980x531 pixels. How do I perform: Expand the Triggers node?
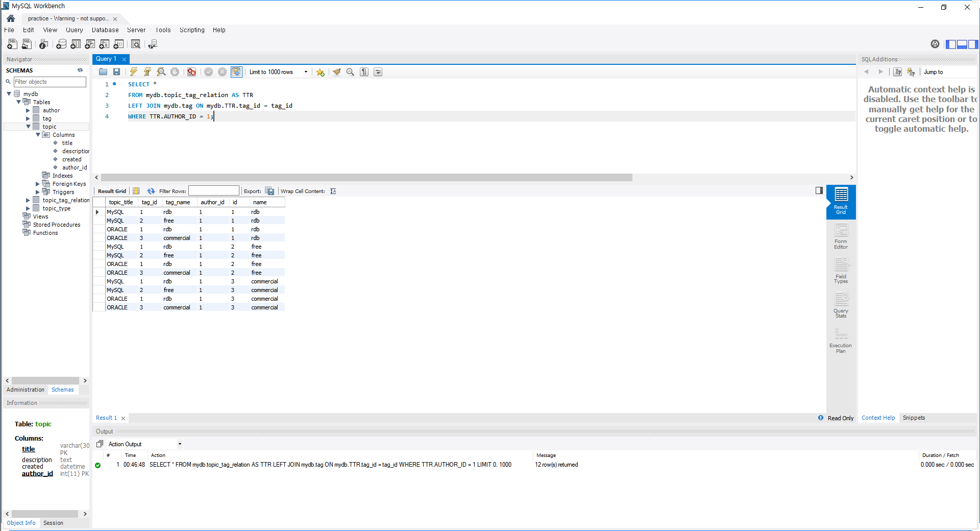point(38,192)
